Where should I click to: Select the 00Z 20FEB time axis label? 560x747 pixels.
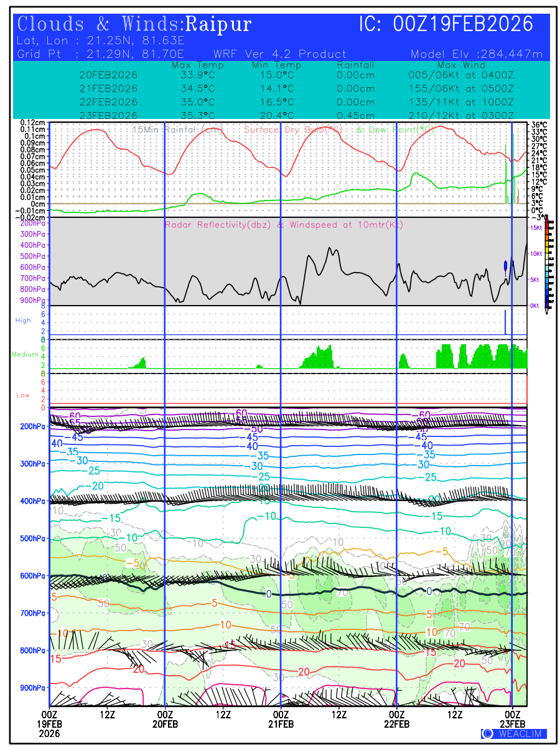[164, 719]
